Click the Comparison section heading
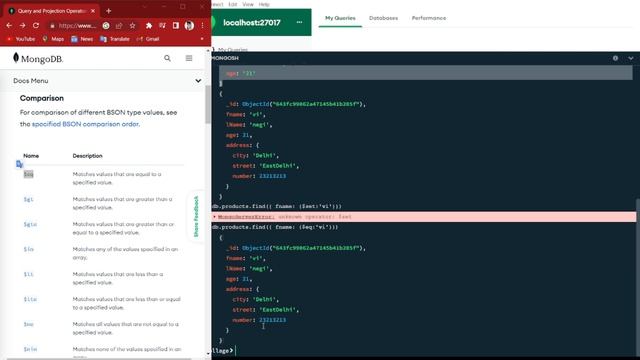 [42, 98]
